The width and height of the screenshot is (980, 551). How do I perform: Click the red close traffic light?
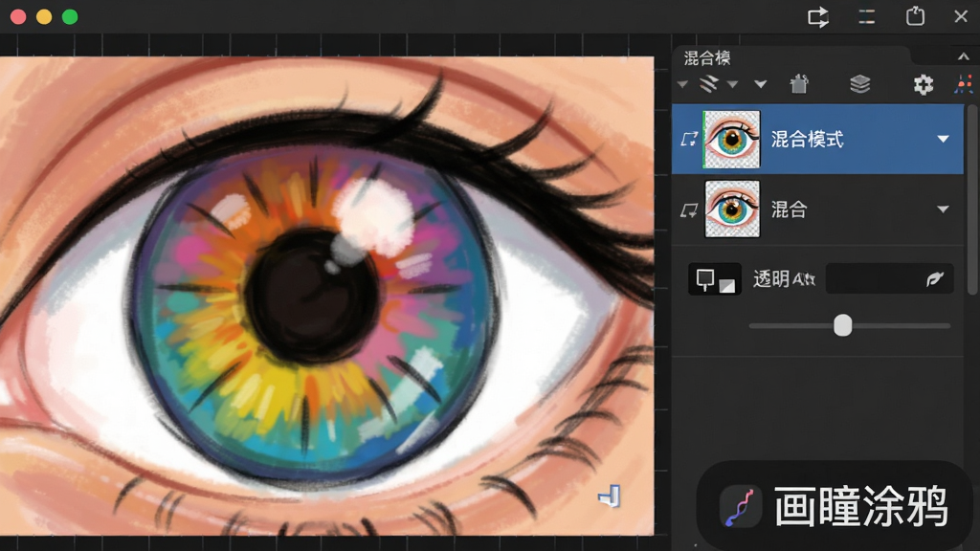click(18, 17)
